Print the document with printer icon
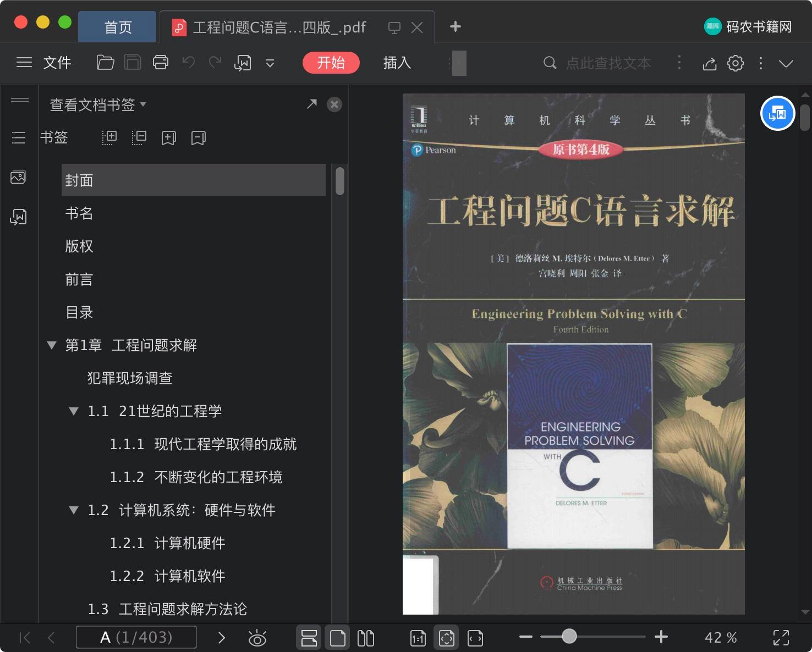 (x=161, y=63)
